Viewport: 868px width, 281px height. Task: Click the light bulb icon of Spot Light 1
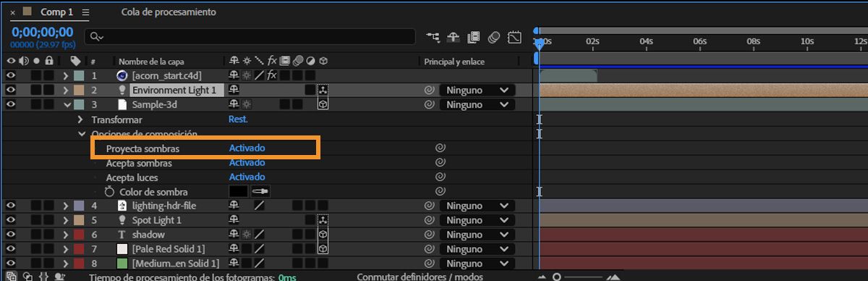click(x=122, y=220)
